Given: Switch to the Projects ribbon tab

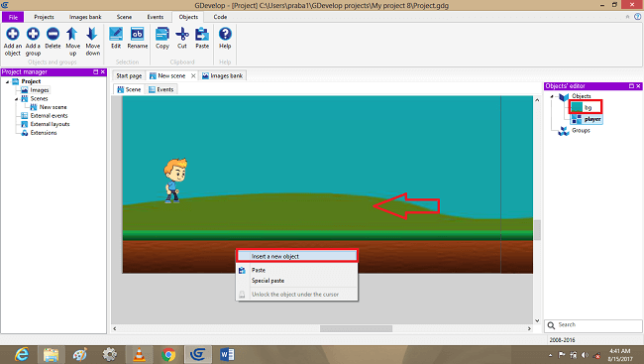Looking at the screenshot, I should (x=44, y=17).
